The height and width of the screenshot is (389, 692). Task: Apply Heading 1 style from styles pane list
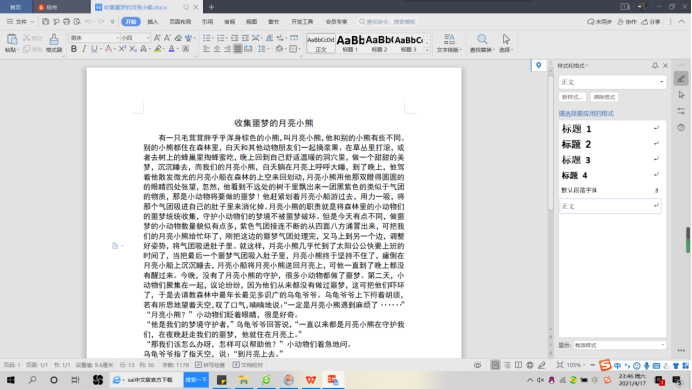611,129
